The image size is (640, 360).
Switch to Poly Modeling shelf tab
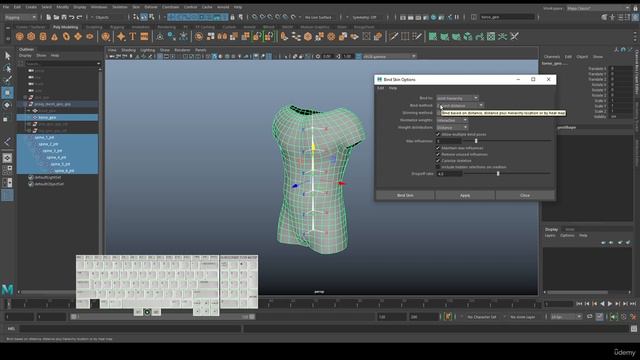(x=65, y=27)
